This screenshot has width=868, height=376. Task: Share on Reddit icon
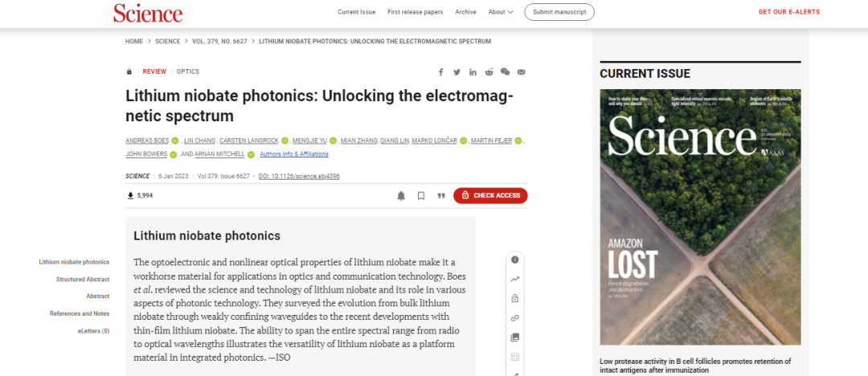489,72
